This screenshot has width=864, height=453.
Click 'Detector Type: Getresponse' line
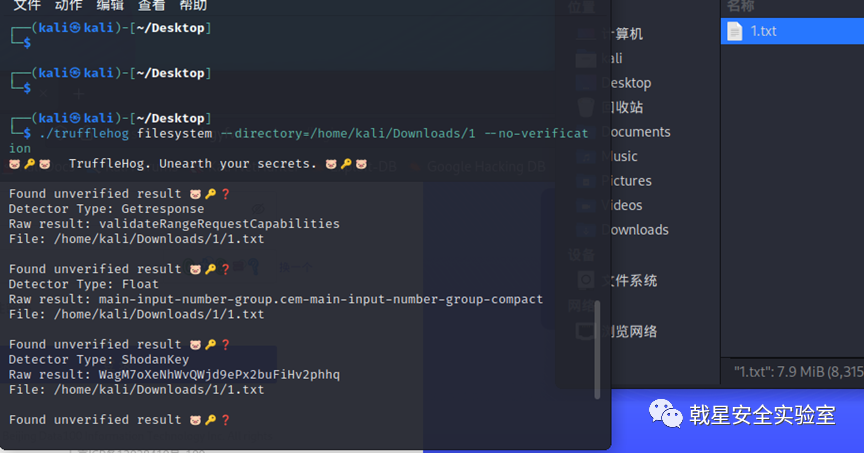pyautogui.click(x=106, y=209)
